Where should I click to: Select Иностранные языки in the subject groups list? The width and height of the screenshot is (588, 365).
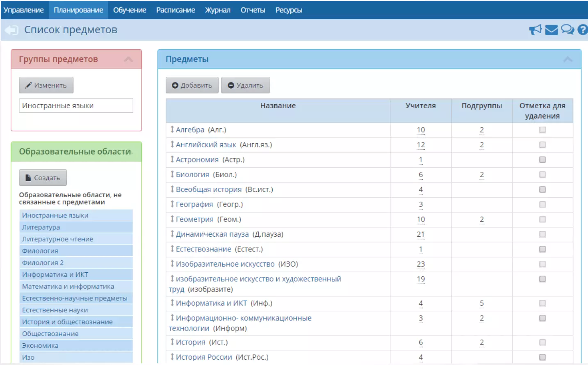click(76, 105)
